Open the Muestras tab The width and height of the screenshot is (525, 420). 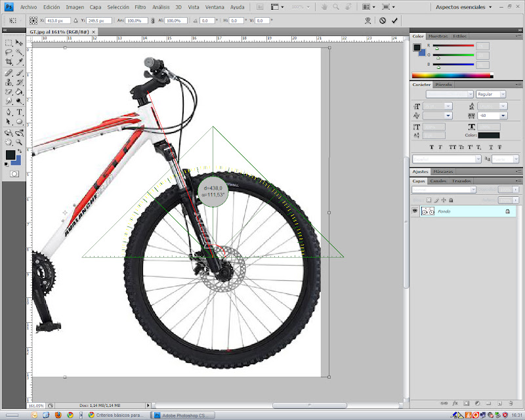[437, 36]
